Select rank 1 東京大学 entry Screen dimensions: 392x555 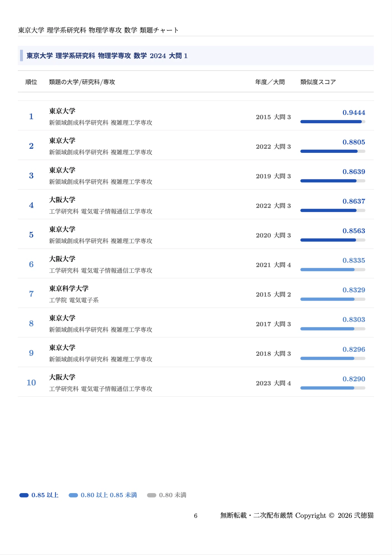[196, 116]
